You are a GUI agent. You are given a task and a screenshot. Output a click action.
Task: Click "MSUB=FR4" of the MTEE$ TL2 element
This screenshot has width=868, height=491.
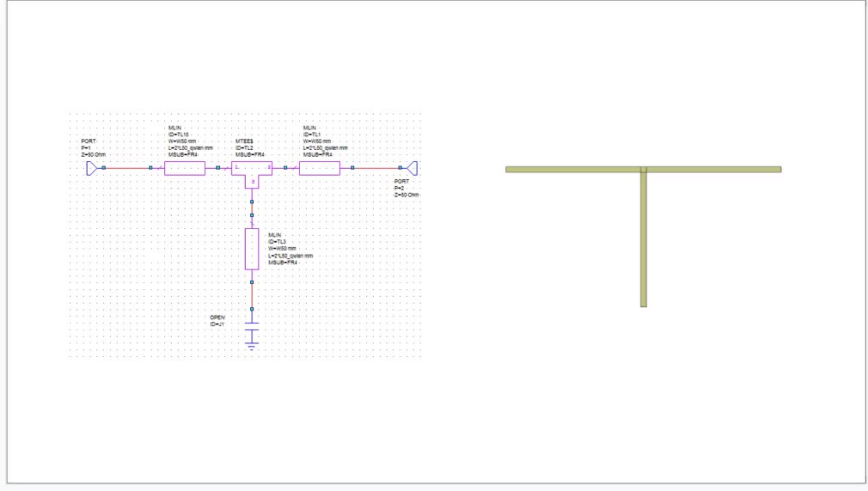249,154
